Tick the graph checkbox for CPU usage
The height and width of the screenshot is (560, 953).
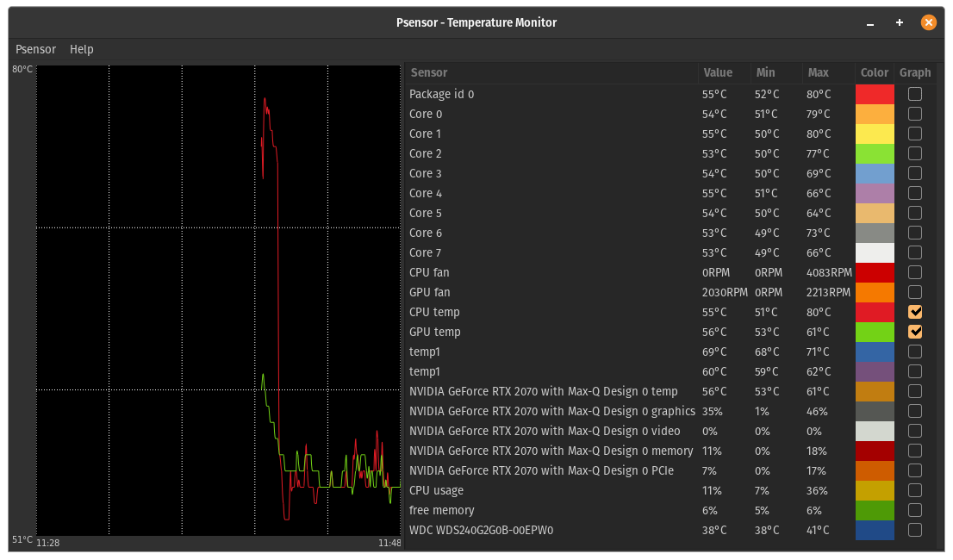point(915,490)
